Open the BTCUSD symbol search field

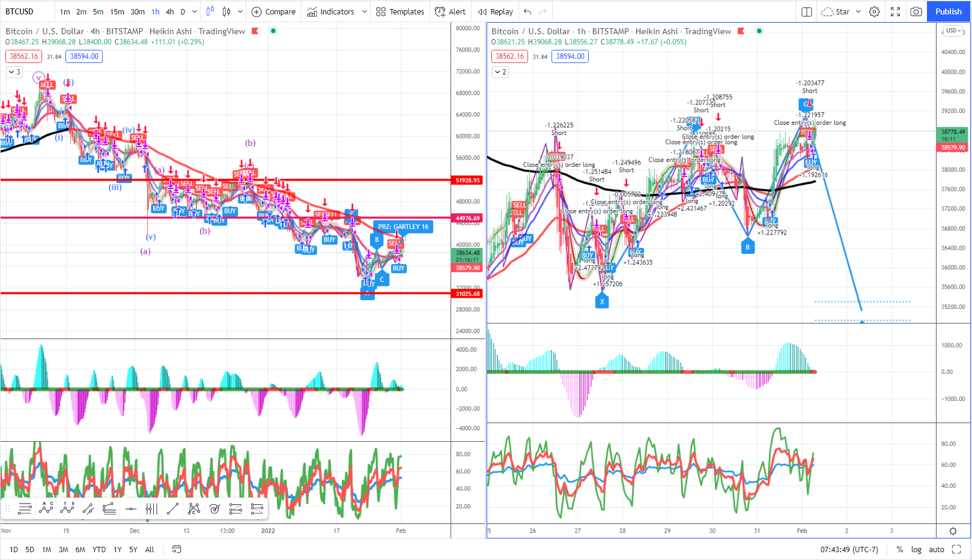click(x=28, y=11)
